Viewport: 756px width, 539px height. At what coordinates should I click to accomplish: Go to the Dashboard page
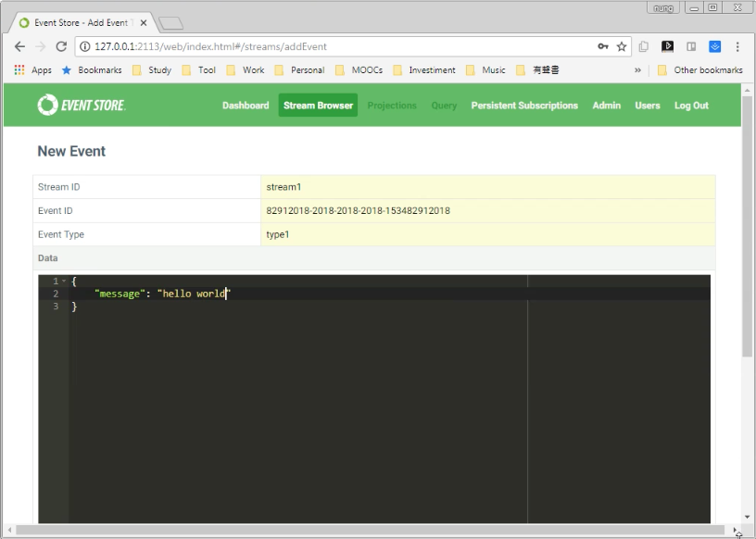tap(246, 105)
